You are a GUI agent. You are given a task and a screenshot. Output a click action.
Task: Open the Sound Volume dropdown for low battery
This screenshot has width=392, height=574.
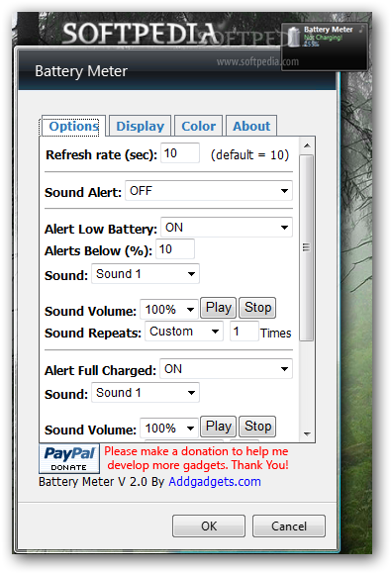pyautogui.click(x=169, y=310)
